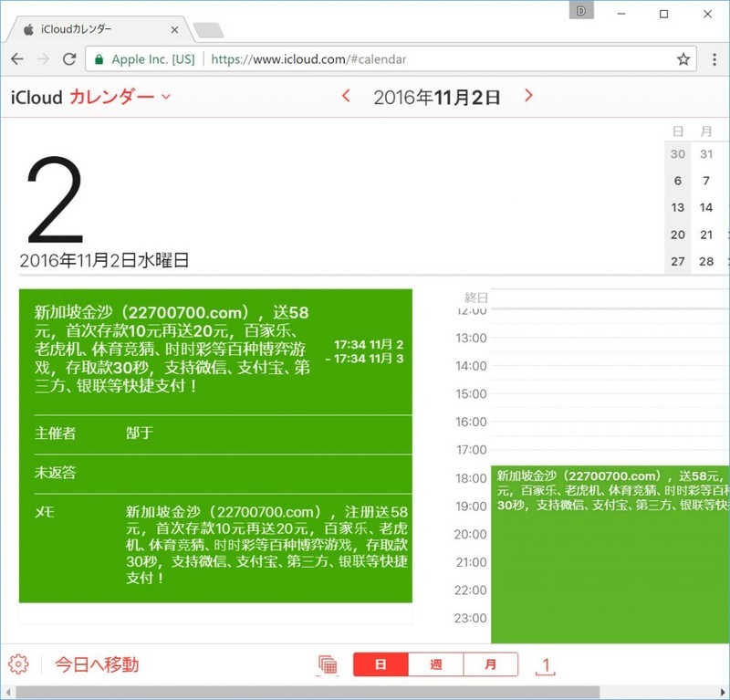
Task: Click the メモ notes text
Action: 266,545
